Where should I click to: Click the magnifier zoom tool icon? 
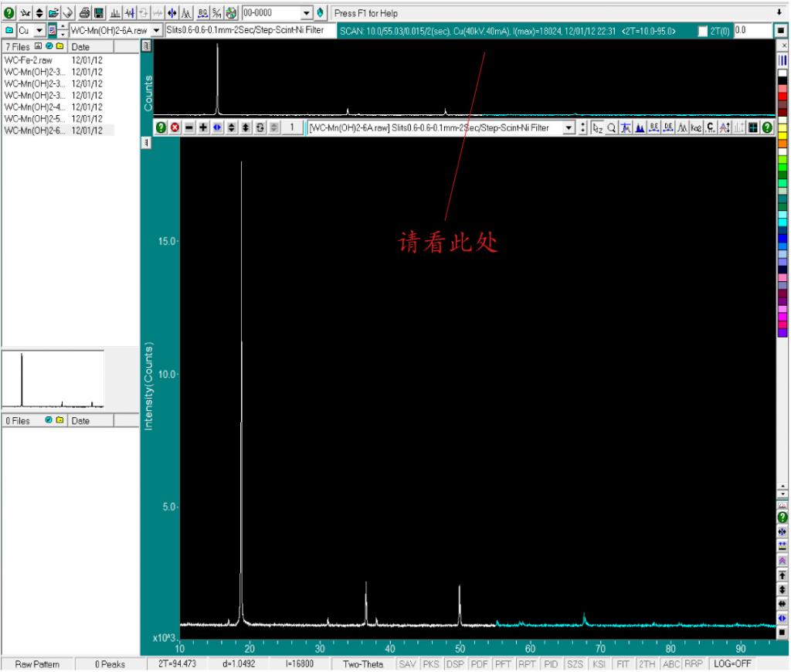612,127
